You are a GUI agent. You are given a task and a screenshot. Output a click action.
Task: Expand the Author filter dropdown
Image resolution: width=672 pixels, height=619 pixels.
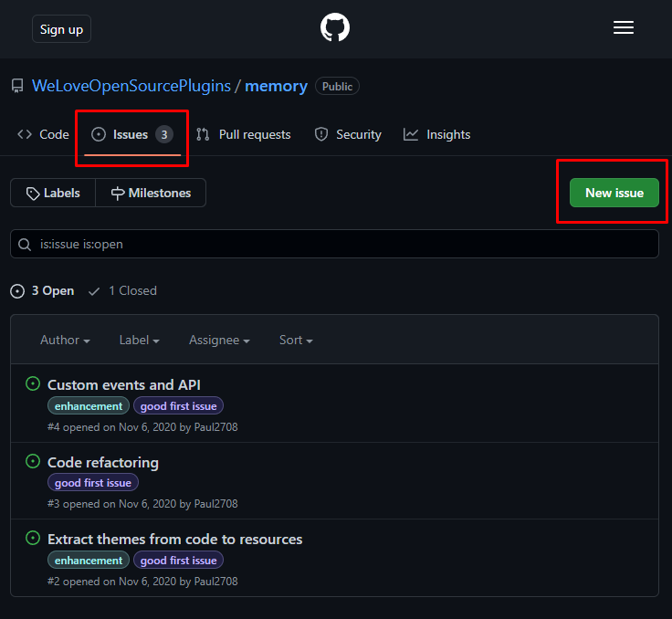(65, 340)
